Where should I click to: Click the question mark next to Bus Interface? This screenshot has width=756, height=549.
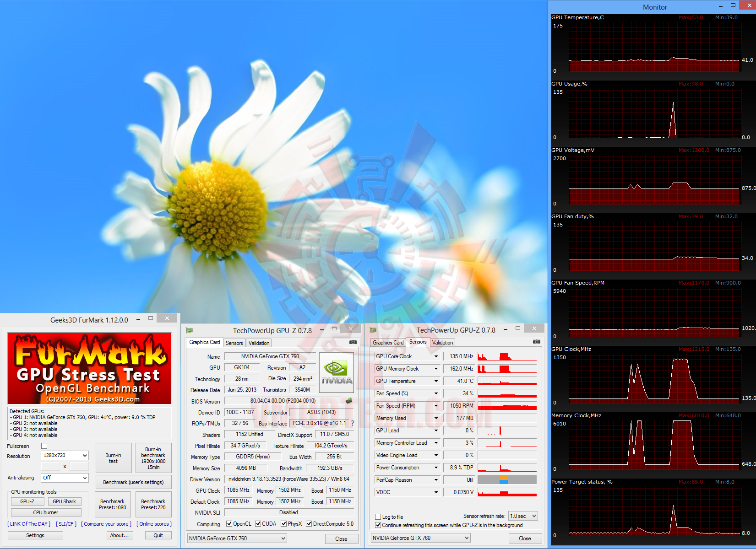click(353, 423)
